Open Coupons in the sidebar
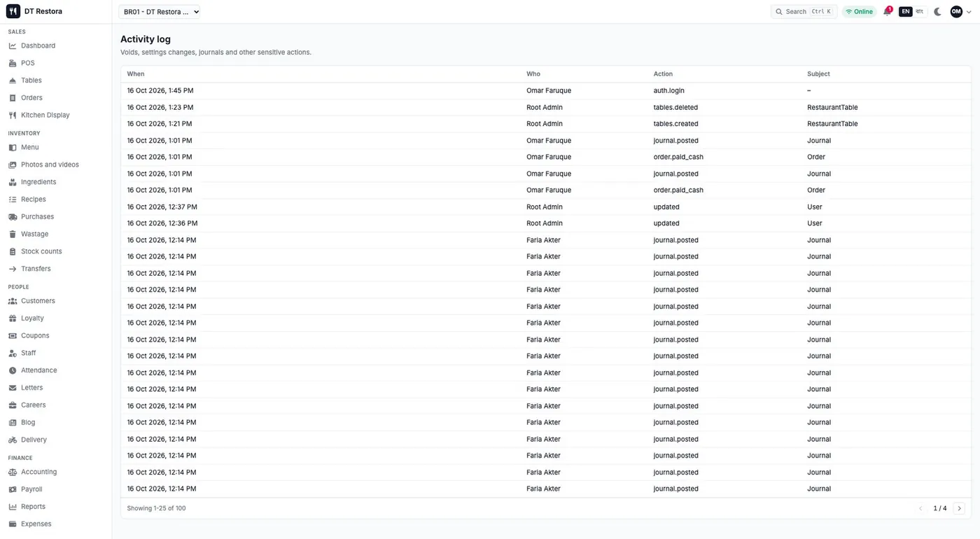 point(35,336)
